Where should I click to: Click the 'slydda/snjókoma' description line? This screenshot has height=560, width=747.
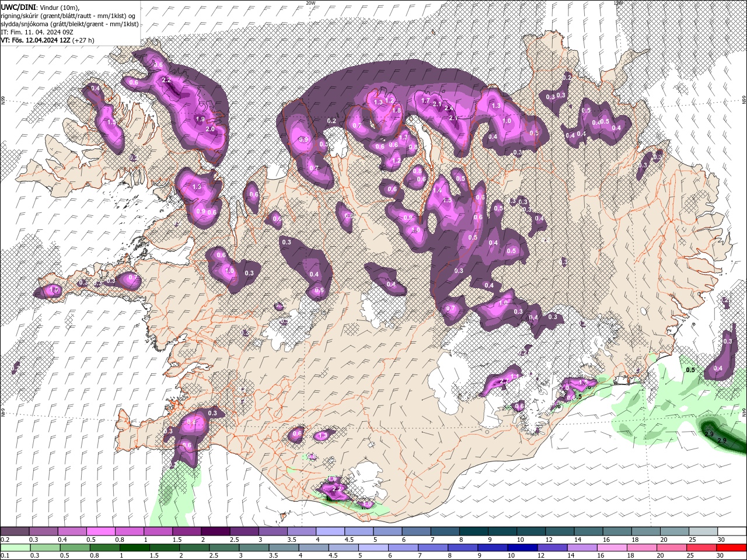pyautogui.click(x=69, y=24)
